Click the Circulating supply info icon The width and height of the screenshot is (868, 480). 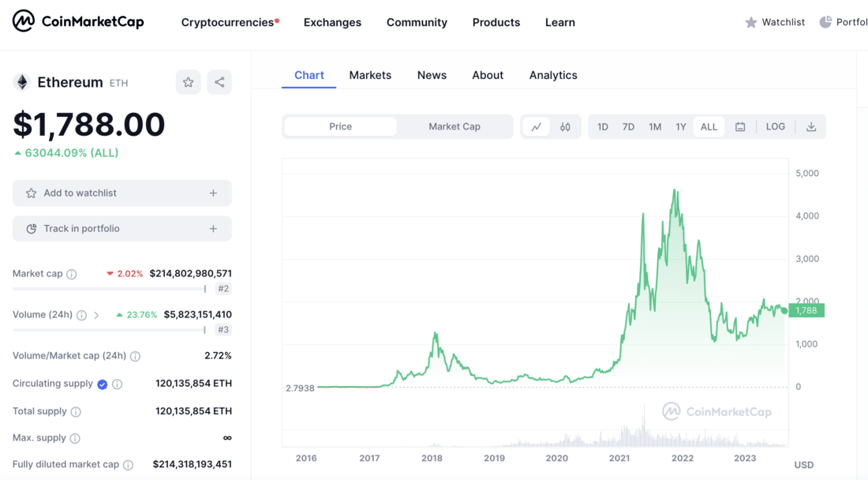(118, 384)
